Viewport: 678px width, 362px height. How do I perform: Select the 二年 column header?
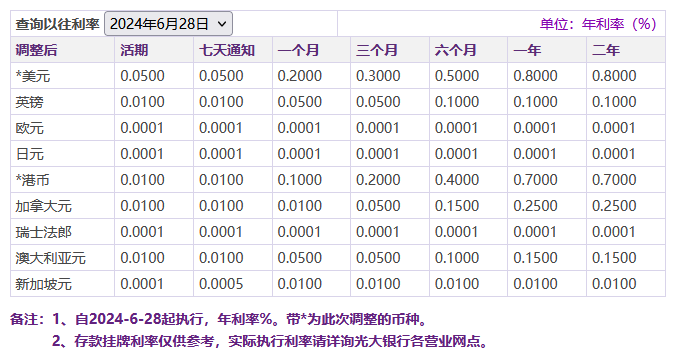click(606, 50)
